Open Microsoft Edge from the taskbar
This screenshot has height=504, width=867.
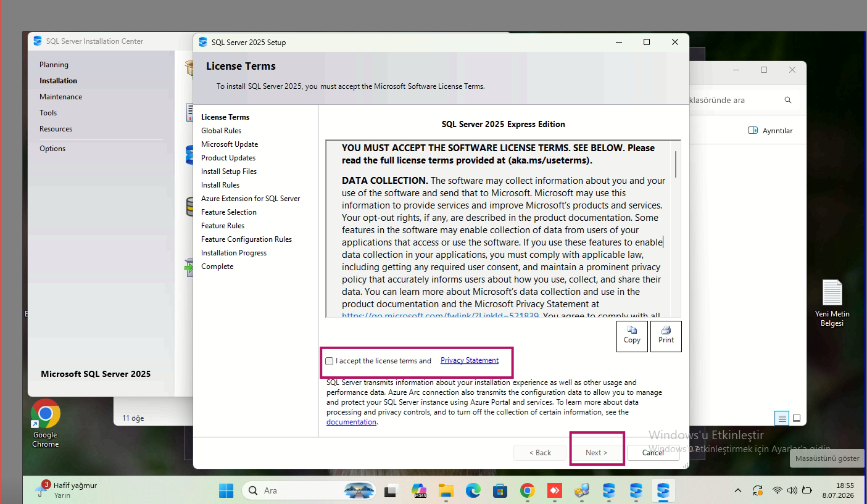pos(473,491)
